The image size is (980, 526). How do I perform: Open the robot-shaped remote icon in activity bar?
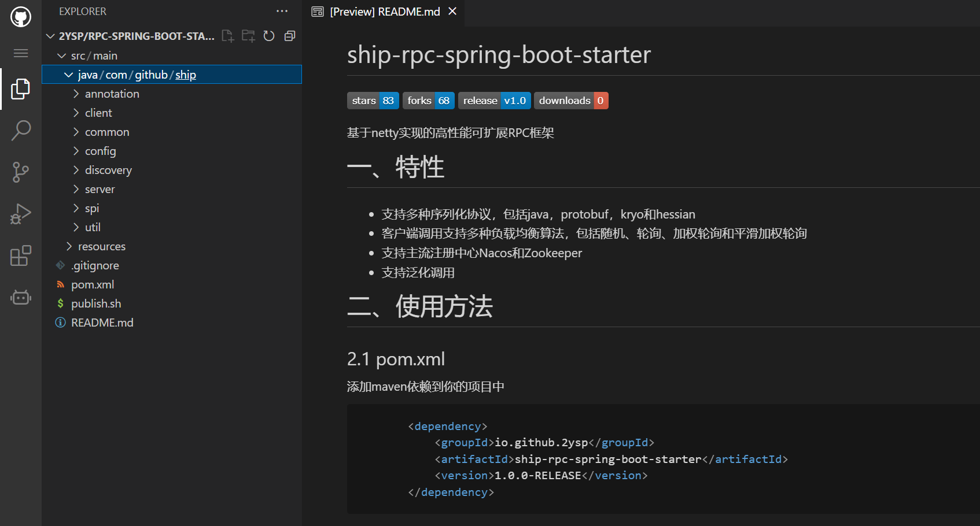pos(21,297)
